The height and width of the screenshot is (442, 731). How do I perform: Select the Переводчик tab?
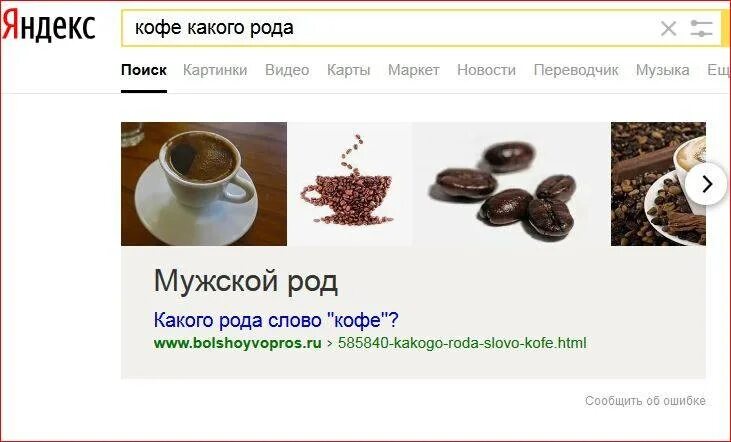[576, 70]
